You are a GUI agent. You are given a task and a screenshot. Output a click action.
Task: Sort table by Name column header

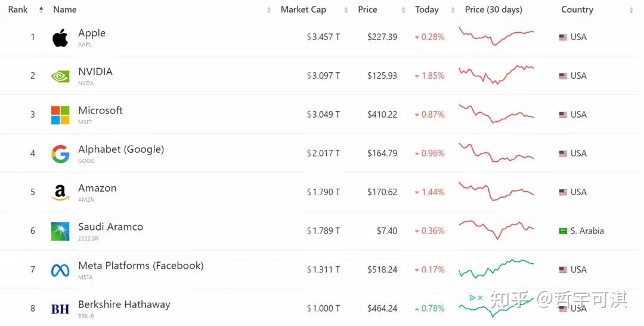pyautogui.click(x=64, y=10)
